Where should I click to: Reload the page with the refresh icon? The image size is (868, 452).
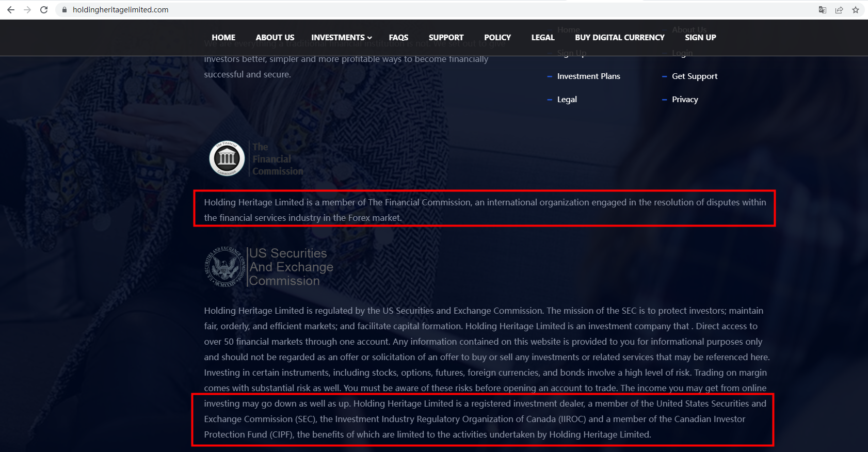tap(44, 10)
